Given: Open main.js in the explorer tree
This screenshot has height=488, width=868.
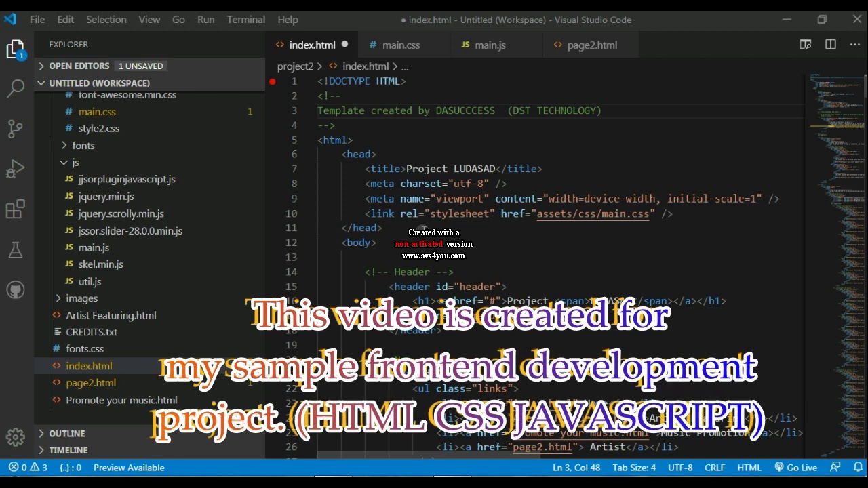Looking at the screenshot, I should coord(94,247).
